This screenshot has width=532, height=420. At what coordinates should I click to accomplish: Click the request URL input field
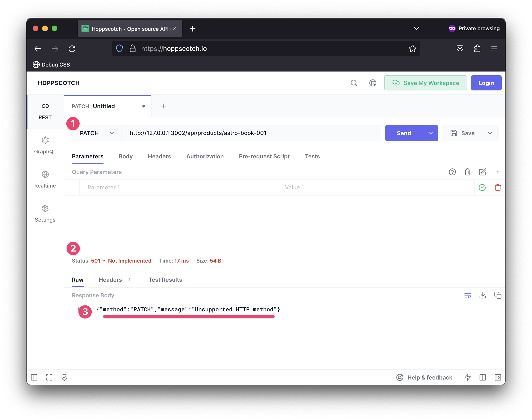(x=251, y=133)
